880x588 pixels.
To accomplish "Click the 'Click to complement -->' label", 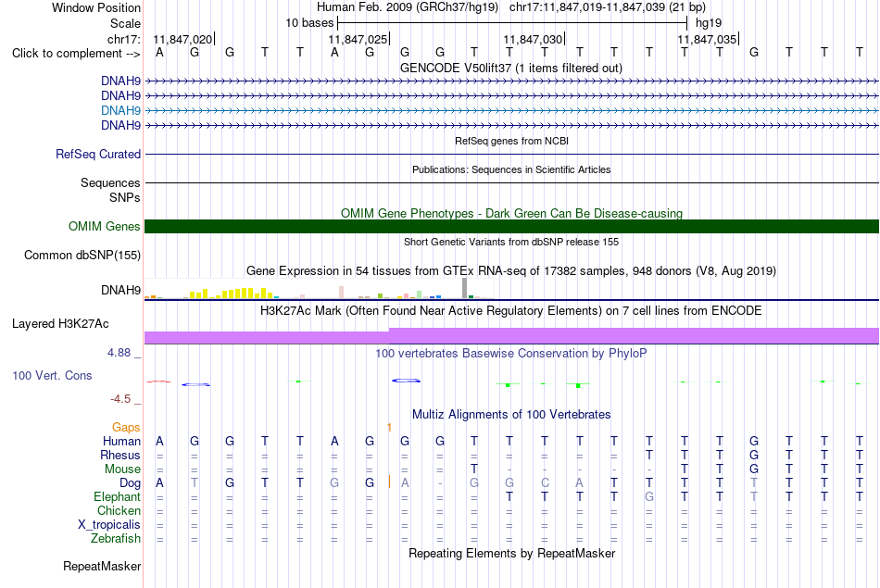I will click(76, 54).
